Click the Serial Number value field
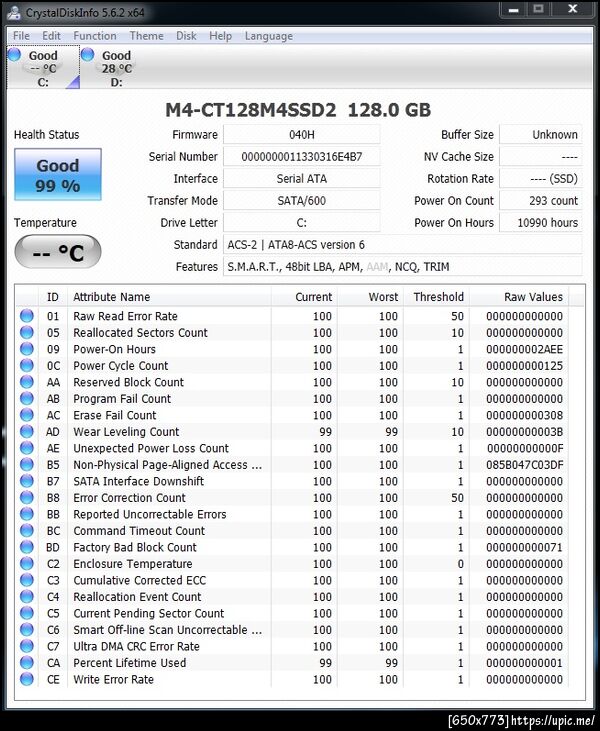 (x=302, y=157)
